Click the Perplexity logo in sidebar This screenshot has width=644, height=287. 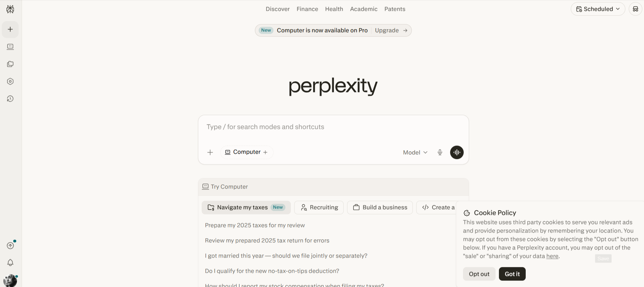[x=10, y=9]
